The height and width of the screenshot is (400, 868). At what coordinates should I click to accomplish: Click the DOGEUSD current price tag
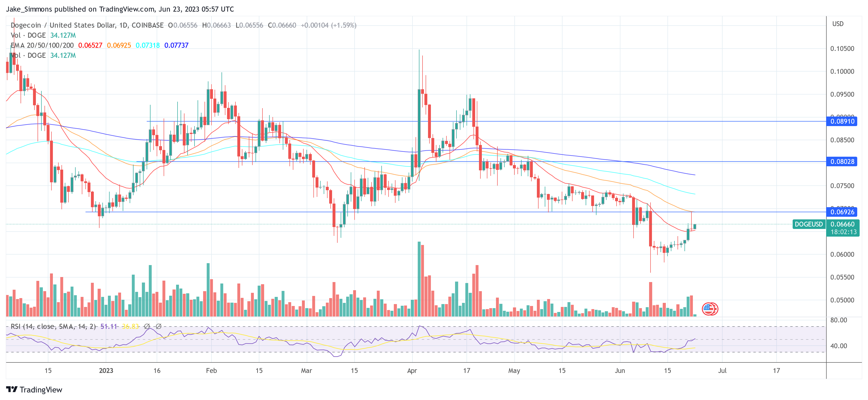(808, 224)
